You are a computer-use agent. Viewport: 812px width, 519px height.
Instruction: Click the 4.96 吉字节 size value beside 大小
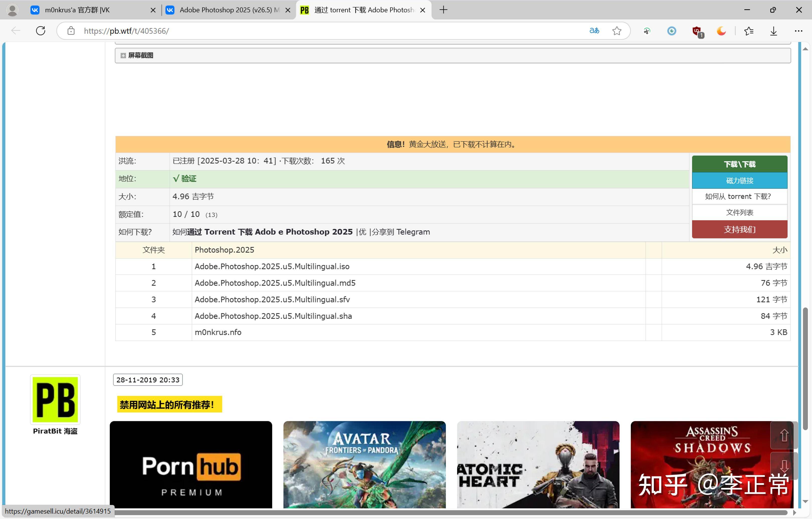[193, 196]
